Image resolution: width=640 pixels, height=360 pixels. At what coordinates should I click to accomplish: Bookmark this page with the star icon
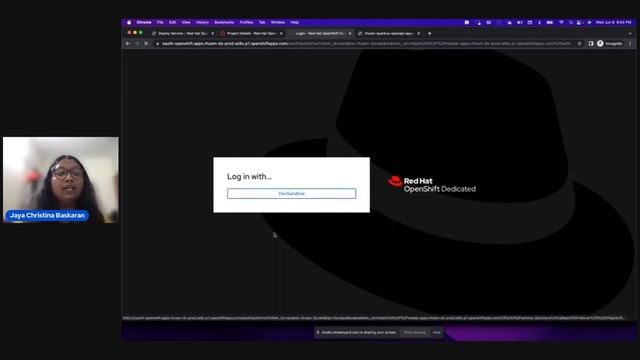579,44
